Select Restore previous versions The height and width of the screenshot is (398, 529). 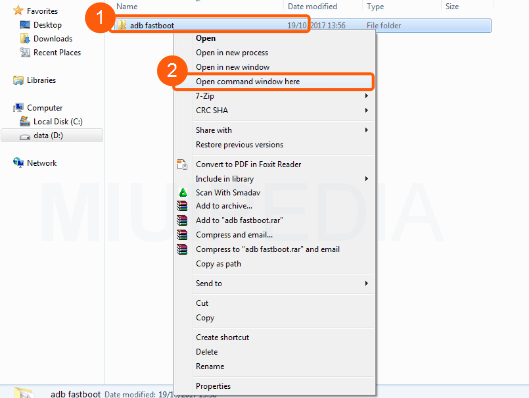274,145
